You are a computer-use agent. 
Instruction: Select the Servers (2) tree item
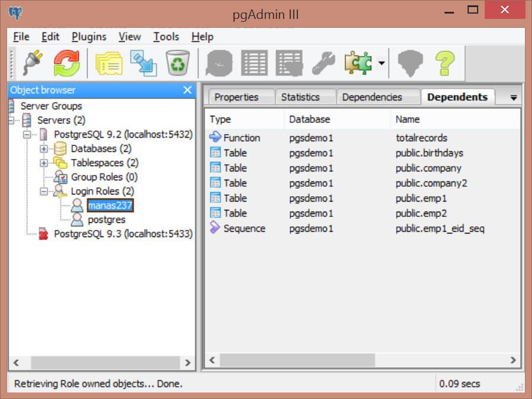click(61, 120)
